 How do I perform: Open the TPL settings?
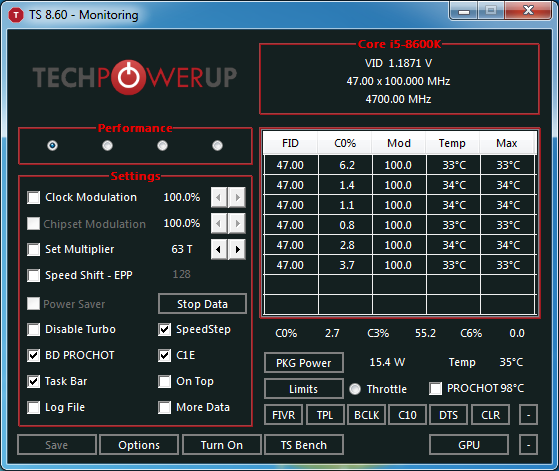[x=325, y=415]
